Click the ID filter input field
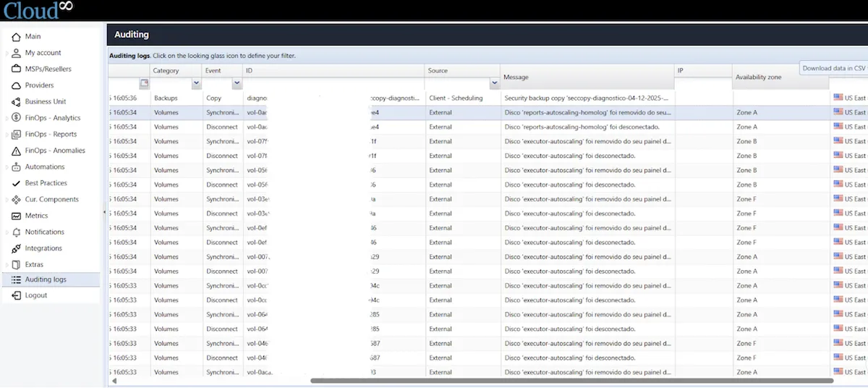Image resolution: width=868 pixels, height=388 pixels. pos(333,83)
